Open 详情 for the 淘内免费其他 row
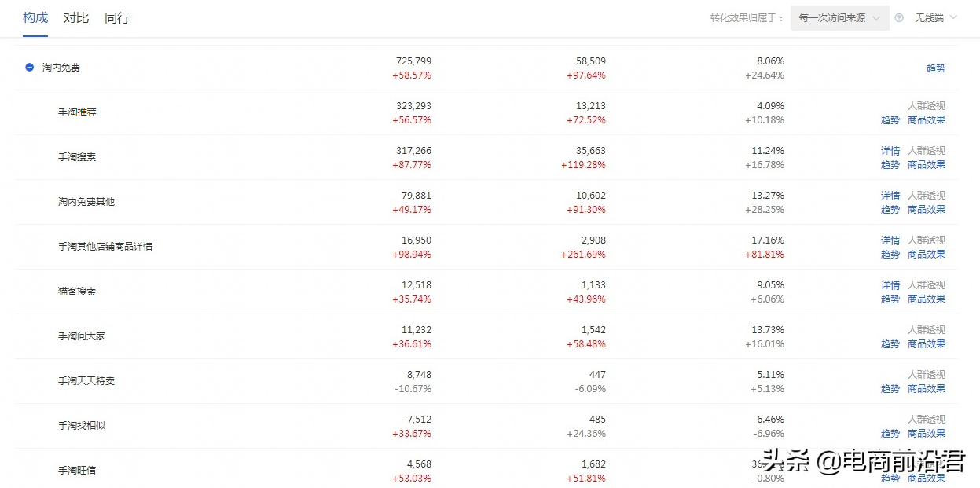 click(890, 196)
